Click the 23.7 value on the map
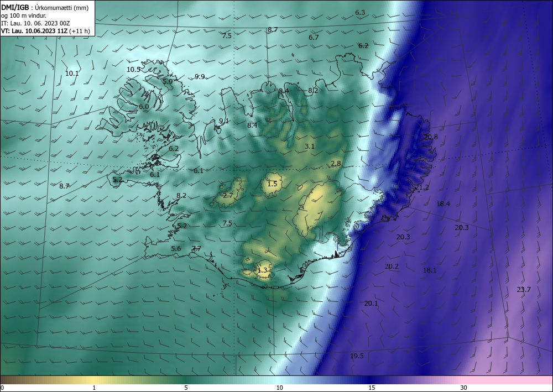Viewport: 553px width, 392px height. pos(523,290)
